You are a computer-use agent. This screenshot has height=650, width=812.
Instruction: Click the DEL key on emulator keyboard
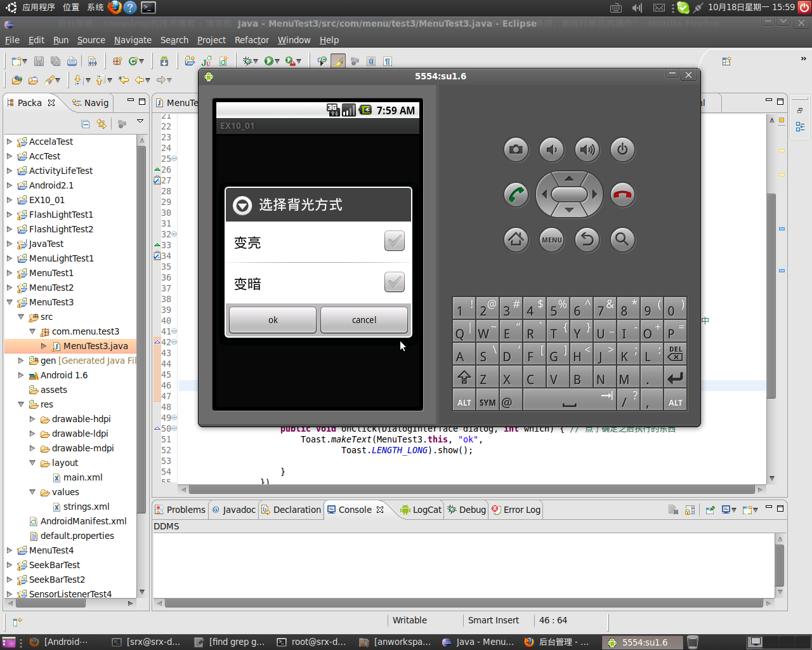[675, 354]
